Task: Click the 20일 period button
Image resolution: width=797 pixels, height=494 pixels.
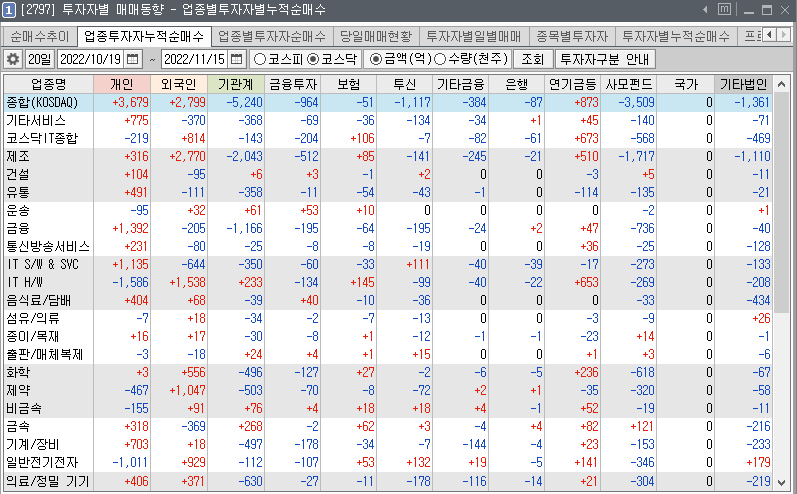Action: click(40, 59)
